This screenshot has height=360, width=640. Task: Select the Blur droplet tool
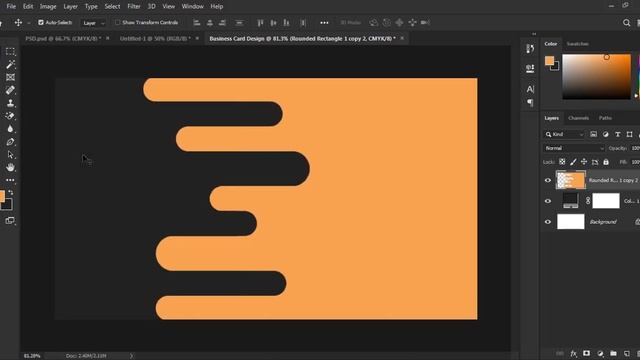[10, 129]
